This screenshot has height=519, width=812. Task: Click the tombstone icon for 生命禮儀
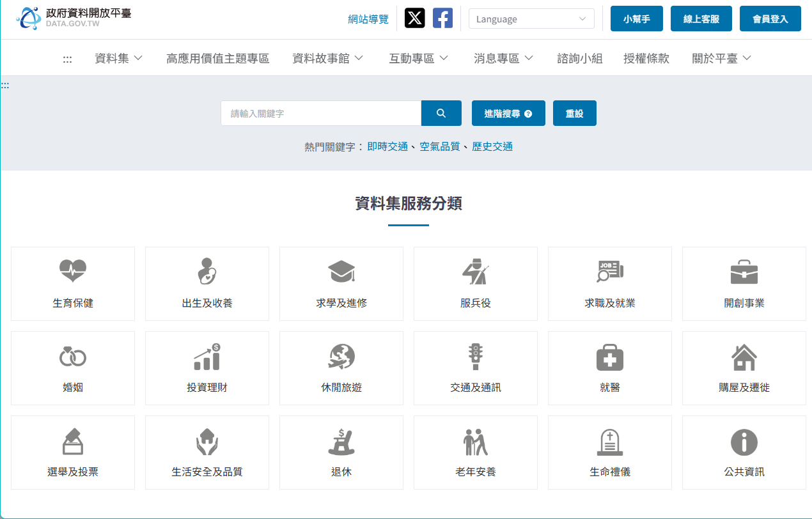[610, 441]
